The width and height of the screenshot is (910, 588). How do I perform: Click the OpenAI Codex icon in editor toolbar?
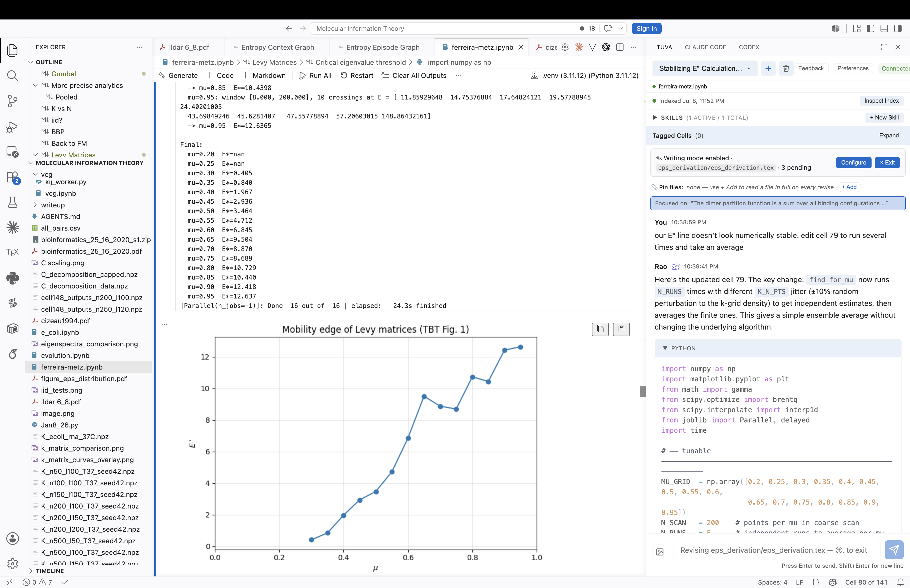click(x=606, y=47)
